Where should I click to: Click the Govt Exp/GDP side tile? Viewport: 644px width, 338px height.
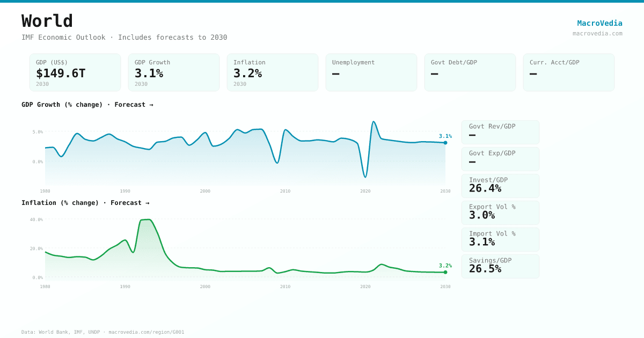pyautogui.click(x=500, y=159)
